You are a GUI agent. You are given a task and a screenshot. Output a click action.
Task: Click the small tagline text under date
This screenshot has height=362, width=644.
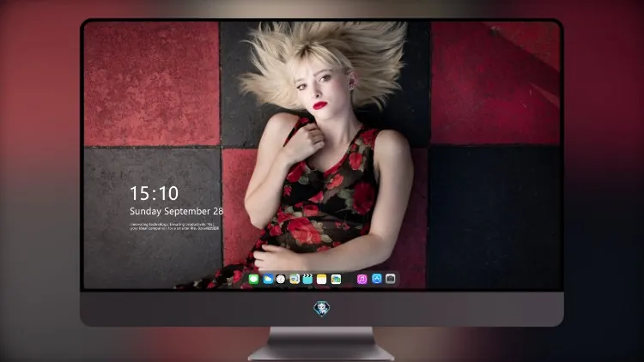point(174,226)
